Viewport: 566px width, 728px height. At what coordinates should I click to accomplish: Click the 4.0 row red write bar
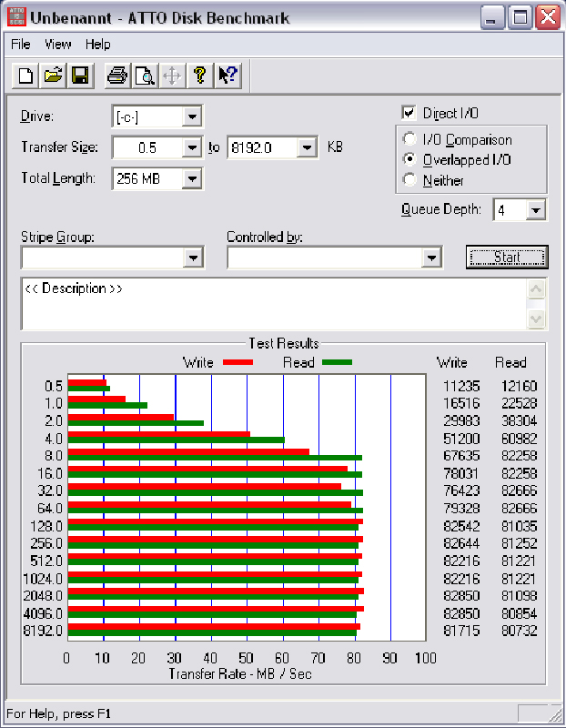pyautogui.click(x=159, y=435)
